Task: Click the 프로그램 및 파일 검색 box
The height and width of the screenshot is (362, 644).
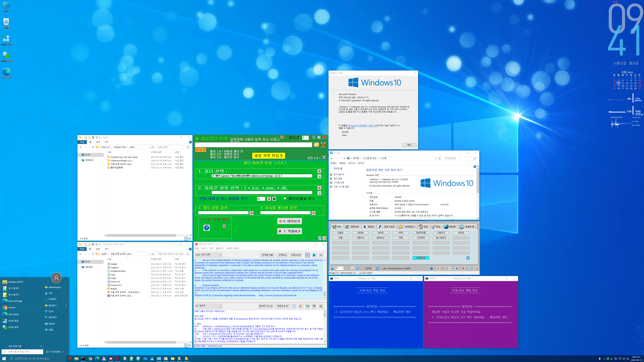Action: [22, 352]
